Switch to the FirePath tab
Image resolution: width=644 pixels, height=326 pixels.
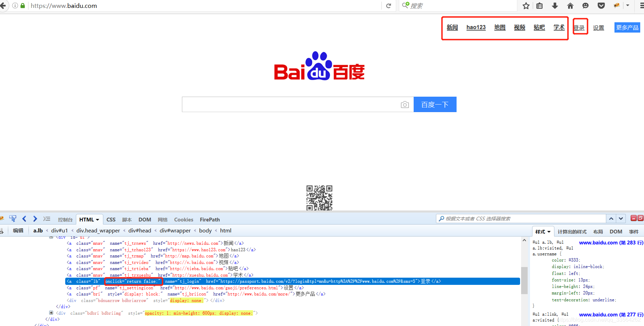pyautogui.click(x=210, y=220)
